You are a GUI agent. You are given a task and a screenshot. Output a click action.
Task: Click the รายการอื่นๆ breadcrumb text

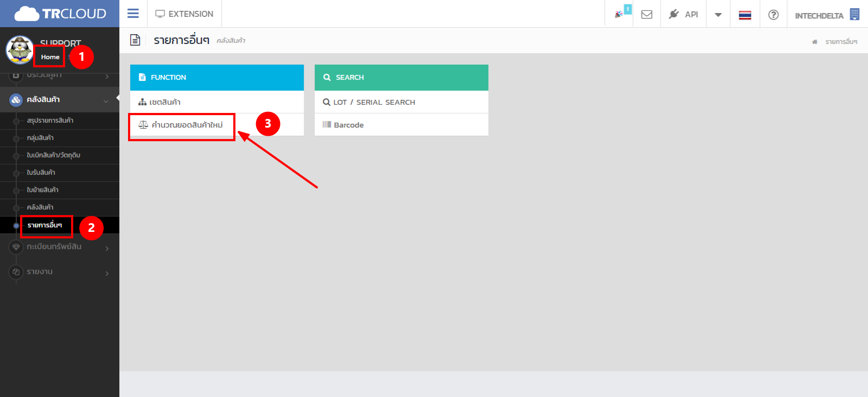coord(841,42)
